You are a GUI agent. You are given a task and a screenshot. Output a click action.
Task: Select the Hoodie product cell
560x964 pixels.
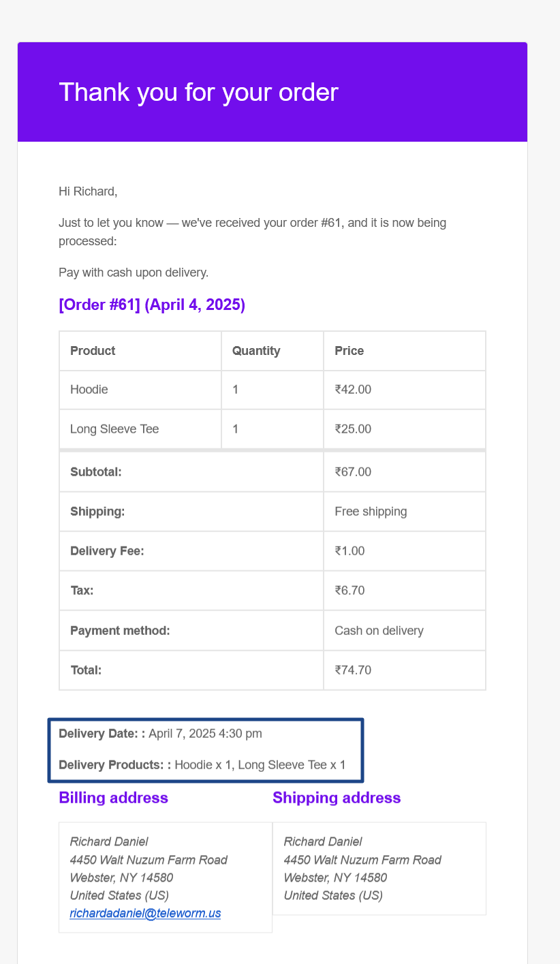[89, 390]
